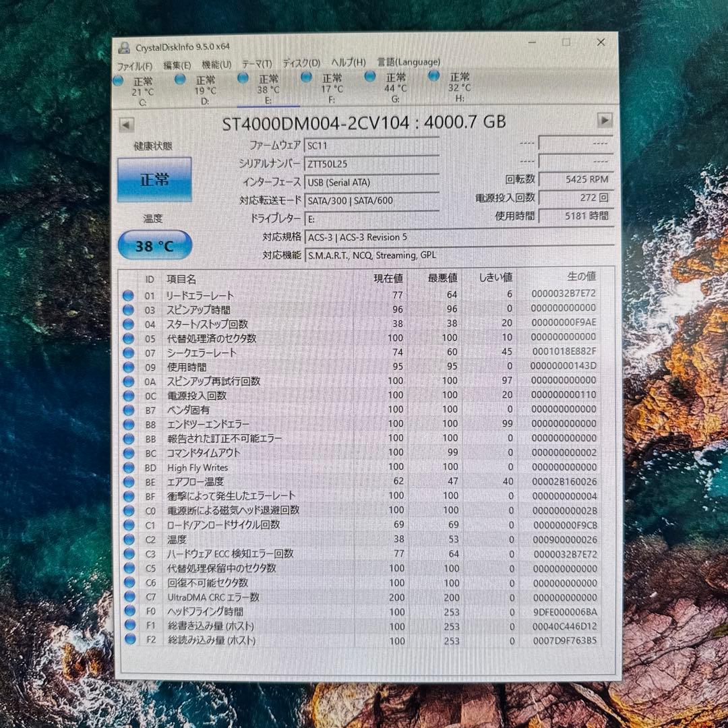Click the power-on count 272 回 field
This screenshot has height=728, width=728.
[576, 198]
